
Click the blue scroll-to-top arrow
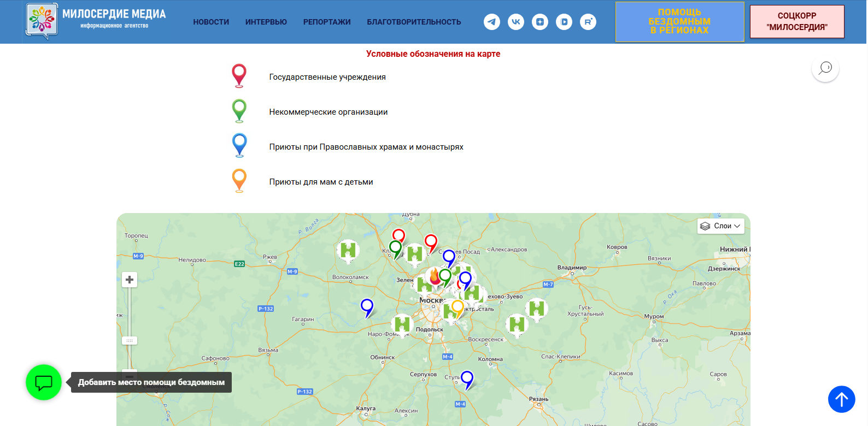[x=842, y=399]
